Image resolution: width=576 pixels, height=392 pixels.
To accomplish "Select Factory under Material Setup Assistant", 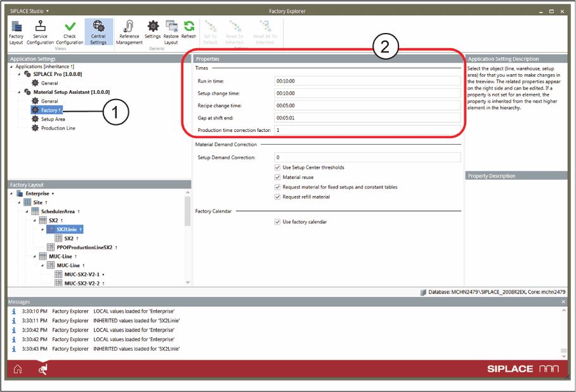I will (x=47, y=110).
